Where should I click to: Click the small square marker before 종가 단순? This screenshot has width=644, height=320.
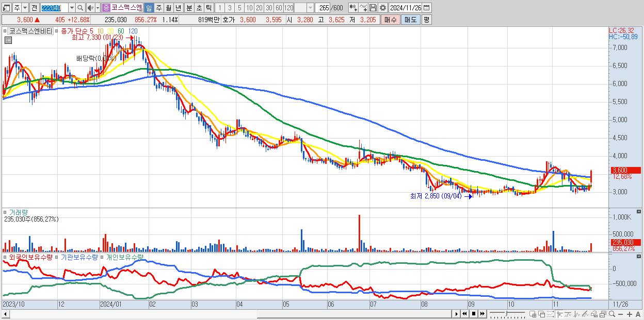57,31
